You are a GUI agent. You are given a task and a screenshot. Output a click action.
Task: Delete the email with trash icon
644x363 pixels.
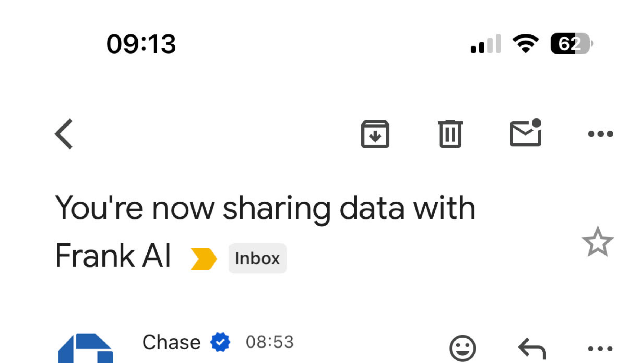(450, 134)
